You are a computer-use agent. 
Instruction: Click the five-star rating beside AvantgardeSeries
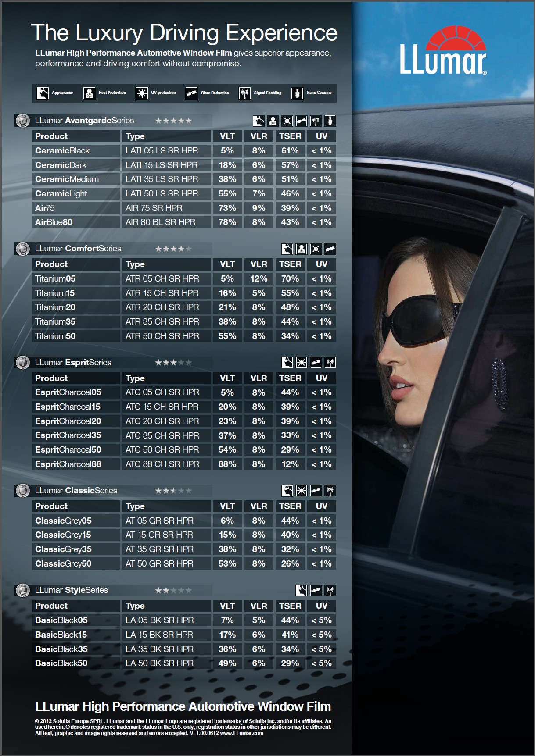click(173, 121)
